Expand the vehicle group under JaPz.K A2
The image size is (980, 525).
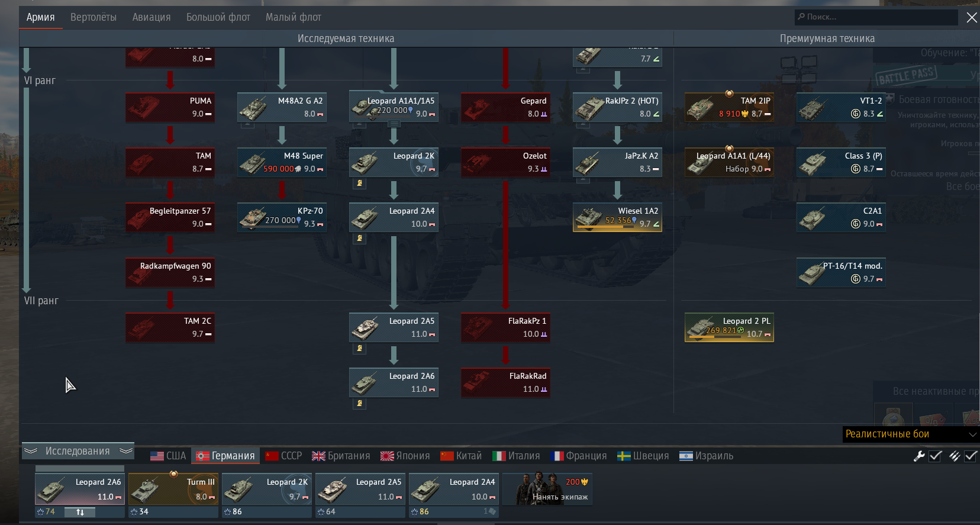(584, 179)
